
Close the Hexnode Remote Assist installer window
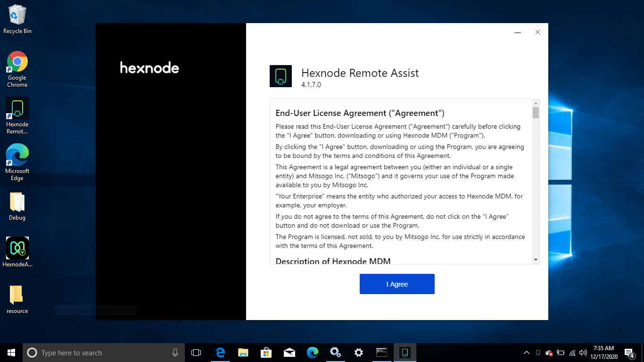tap(537, 33)
